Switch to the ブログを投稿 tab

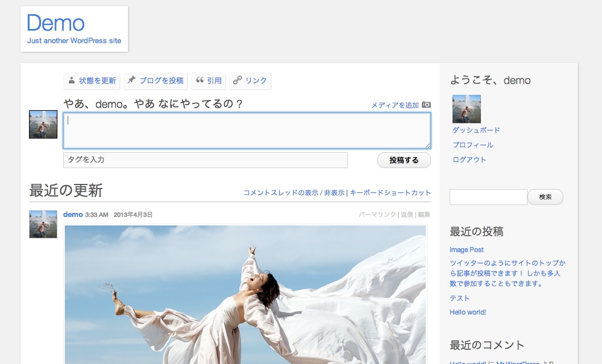pos(156,81)
